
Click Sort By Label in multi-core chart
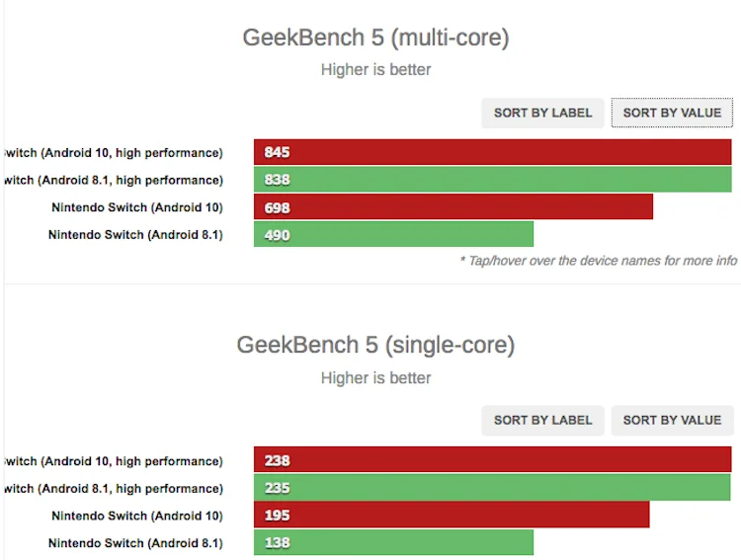pyautogui.click(x=542, y=113)
